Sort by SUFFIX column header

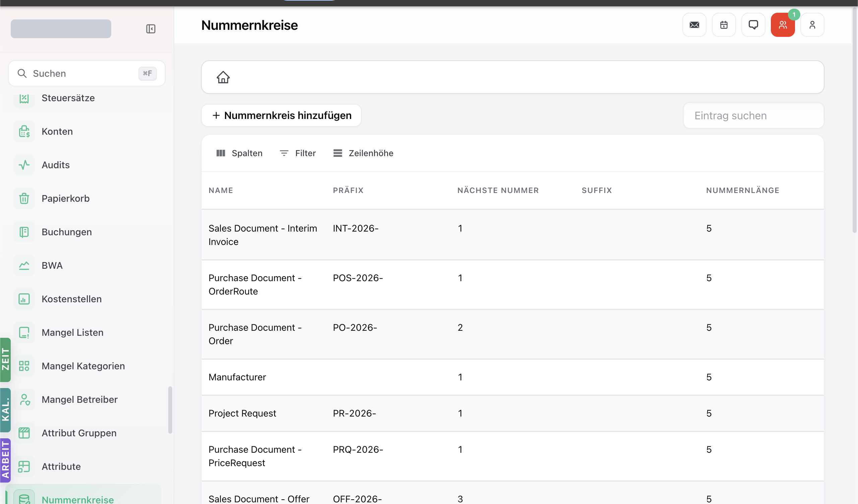tap(597, 190)
